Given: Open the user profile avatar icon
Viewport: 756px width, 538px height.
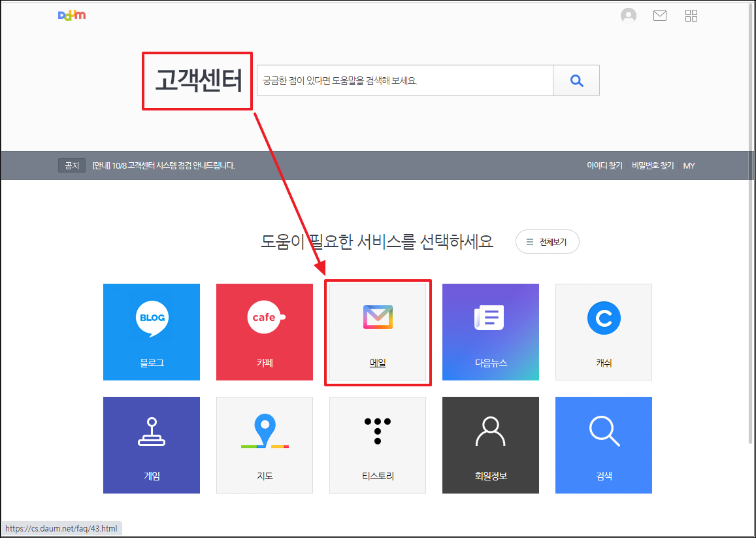Looking at the screenshot, I should click(628, 16).
